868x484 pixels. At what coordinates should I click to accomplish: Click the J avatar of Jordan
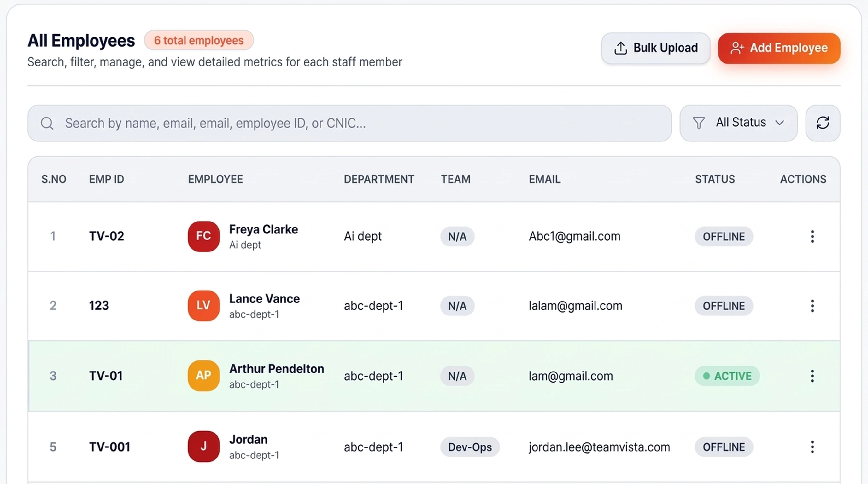click(x=203, y=447)
